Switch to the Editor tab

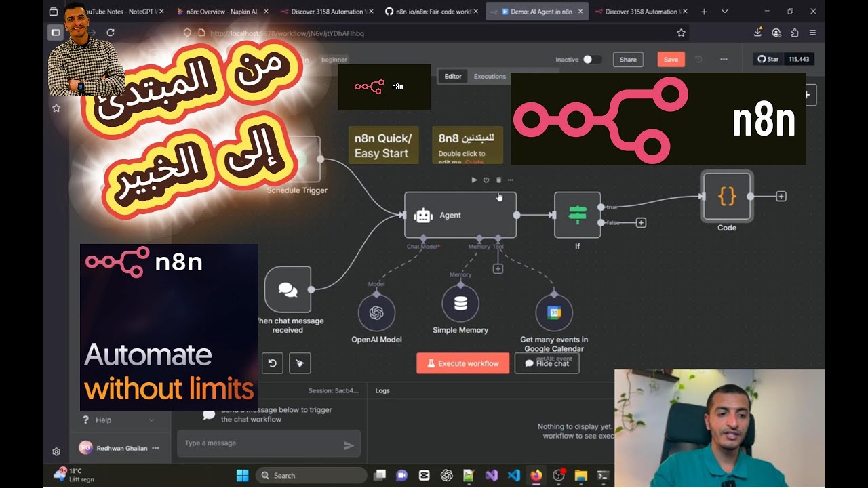pos(453,76)
